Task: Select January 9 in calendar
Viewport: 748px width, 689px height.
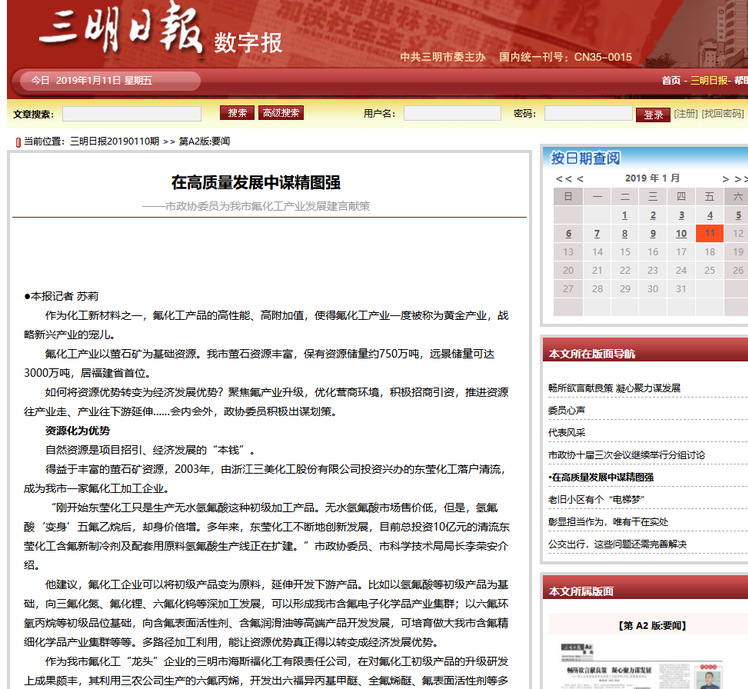Action: (653, 234)
